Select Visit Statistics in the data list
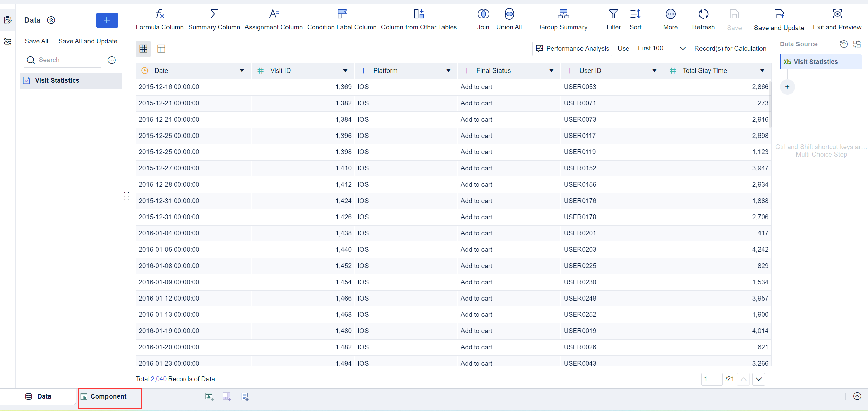Viewport: 868px width, 411px height. [71, 81]
